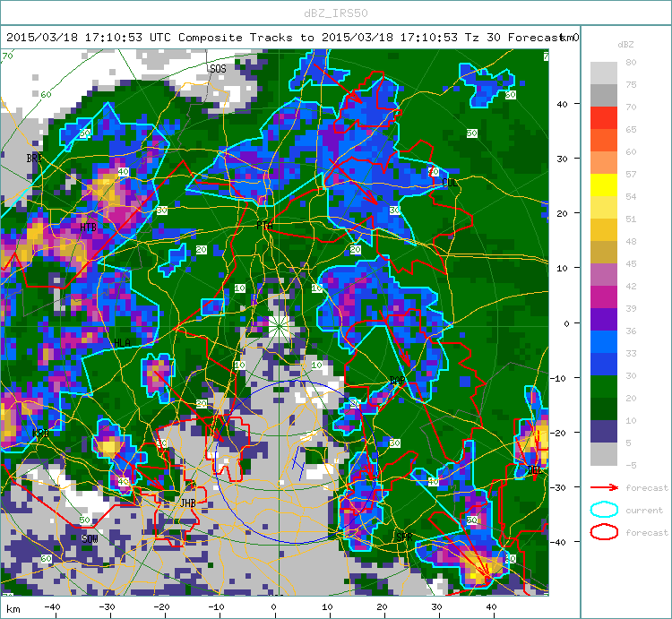Click the COL station label

coord(450,183)
